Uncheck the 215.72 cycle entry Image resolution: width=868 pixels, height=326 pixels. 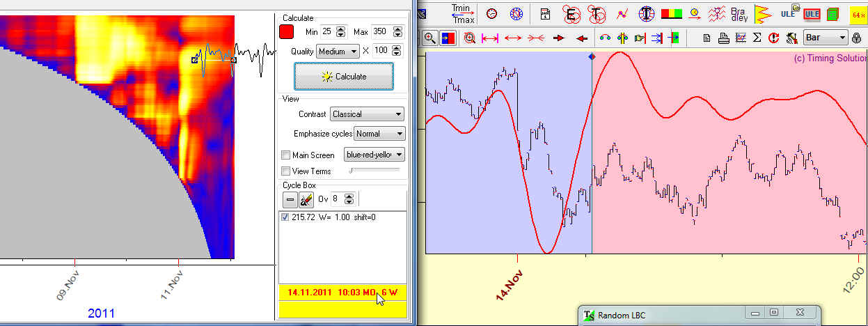(285, 217)
